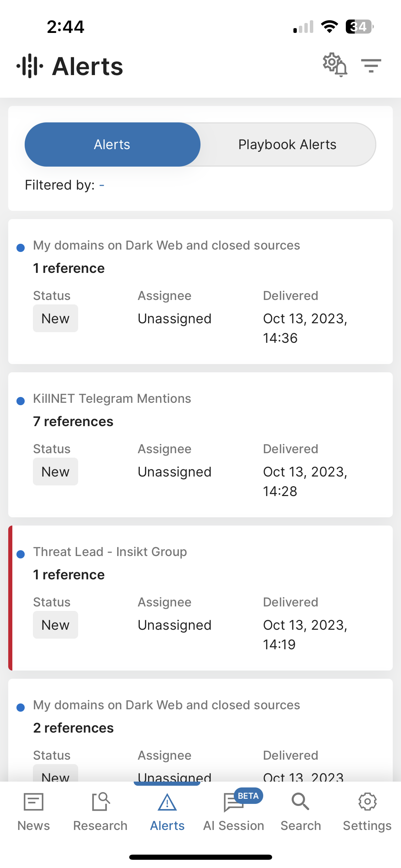Open KillNET Telegram Mentions alert
Viewport: 401px width, 868px height.
point(112,399)
